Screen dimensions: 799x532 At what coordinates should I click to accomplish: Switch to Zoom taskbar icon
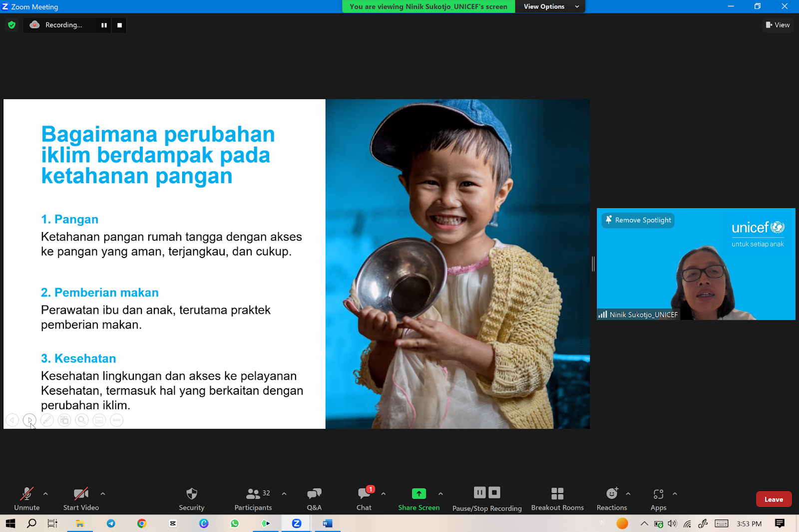point(297,524)
